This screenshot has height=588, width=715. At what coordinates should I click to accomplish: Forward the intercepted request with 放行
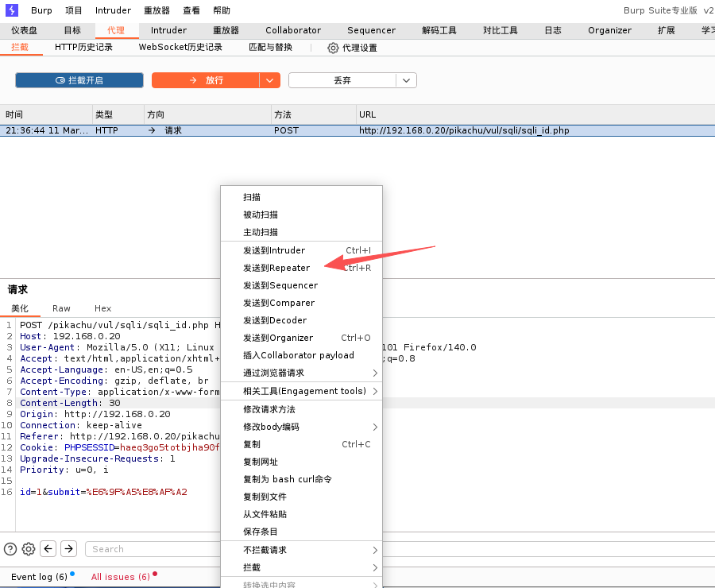[206, 80]
